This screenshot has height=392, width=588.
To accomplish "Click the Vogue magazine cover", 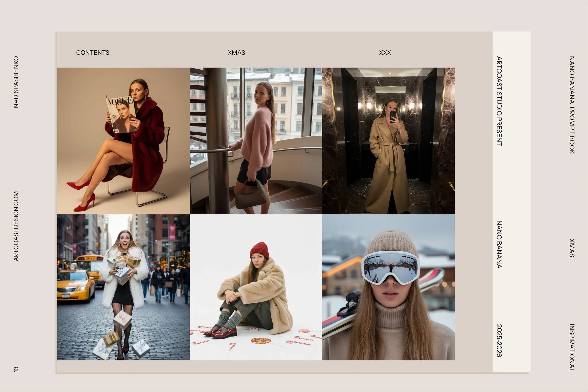I will pyautogui.click(x=121, y=115).
